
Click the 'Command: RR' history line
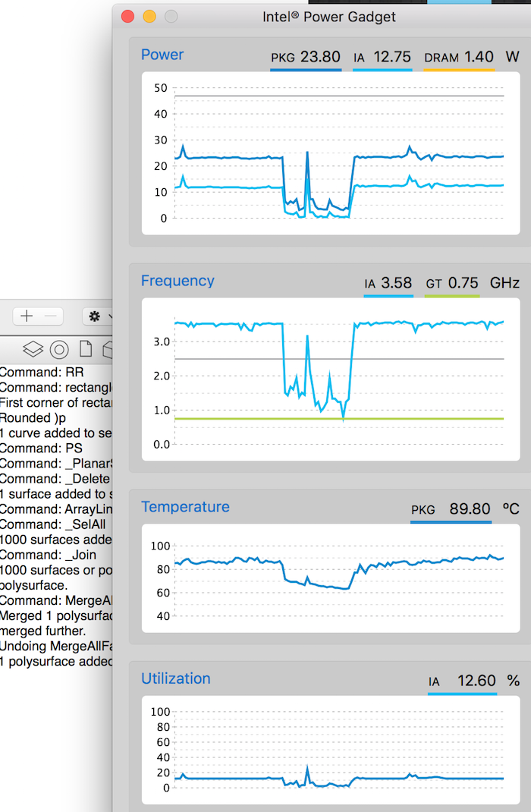(x=42, y=373)
